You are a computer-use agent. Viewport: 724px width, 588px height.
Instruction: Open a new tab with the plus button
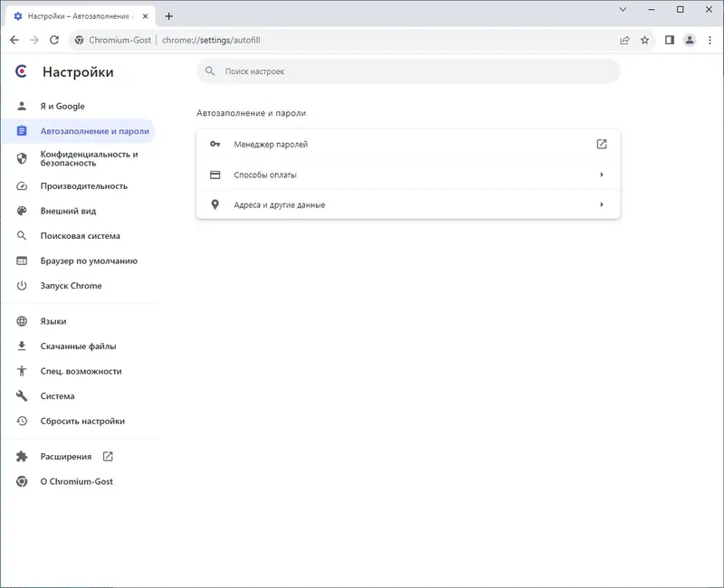click(169, 16)
